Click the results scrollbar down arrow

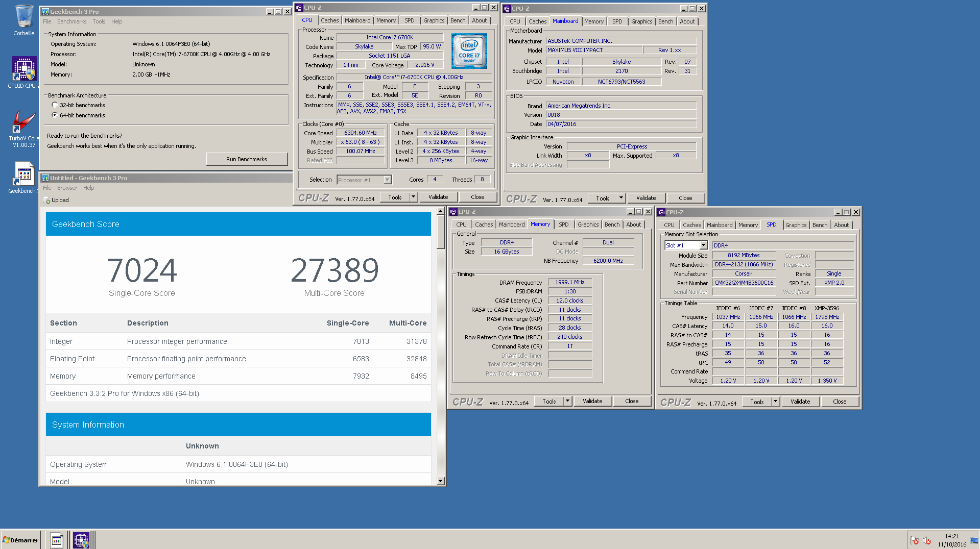click(x=441, y=481)
